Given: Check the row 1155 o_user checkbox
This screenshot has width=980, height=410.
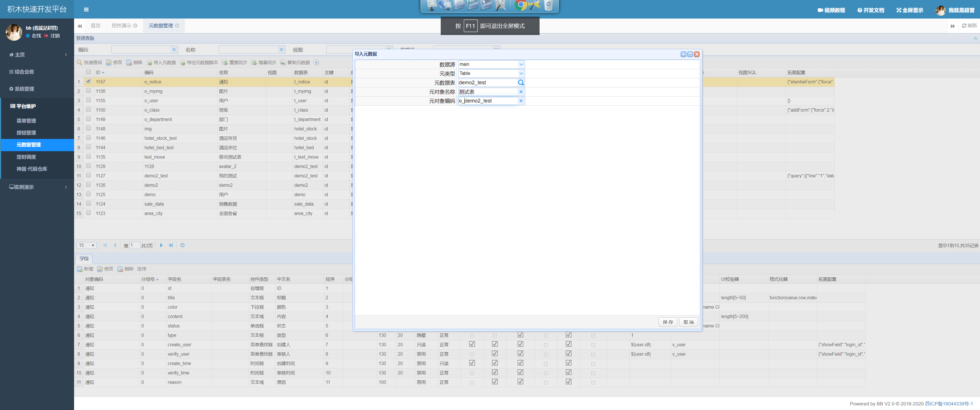Looking at the screenshot, I should click(88, 100).
